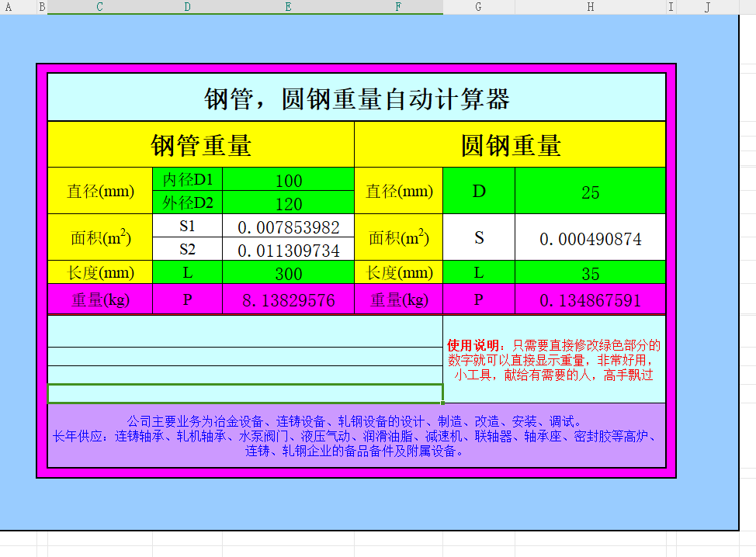Click 长度(mm) label in steel pipe section
The height and width of the screenshot is (557, 756).
pyautogui.click(x=100, y=273)
